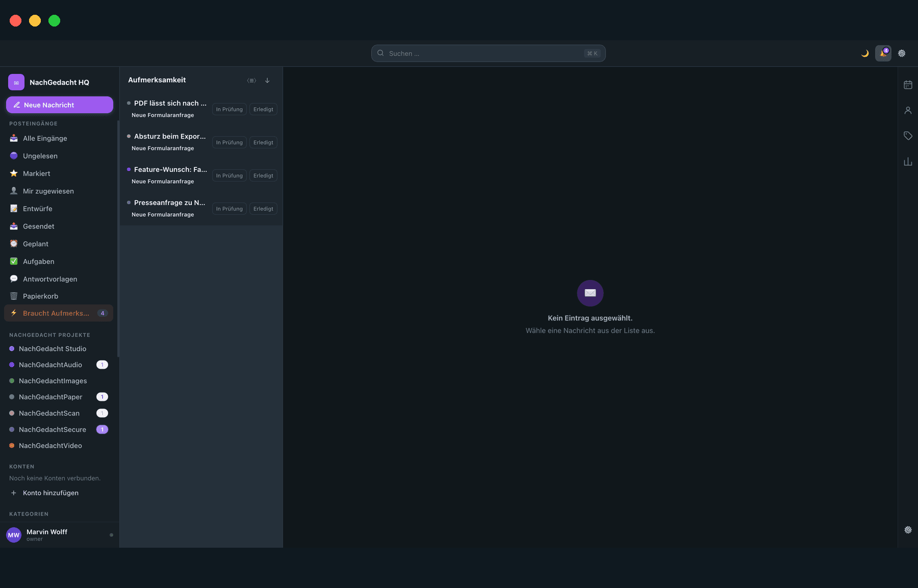The width and height of the screenshot is (918, 588).
Task: Click Konto hinzufügen link
Action: 50,493
